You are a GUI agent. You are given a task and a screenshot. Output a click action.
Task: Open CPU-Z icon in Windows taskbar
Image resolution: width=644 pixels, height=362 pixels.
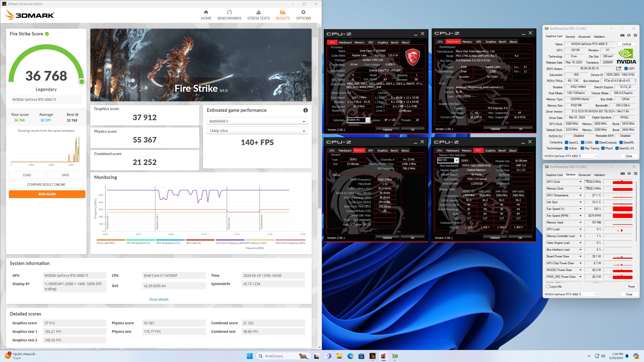click(x=383, y=356)
